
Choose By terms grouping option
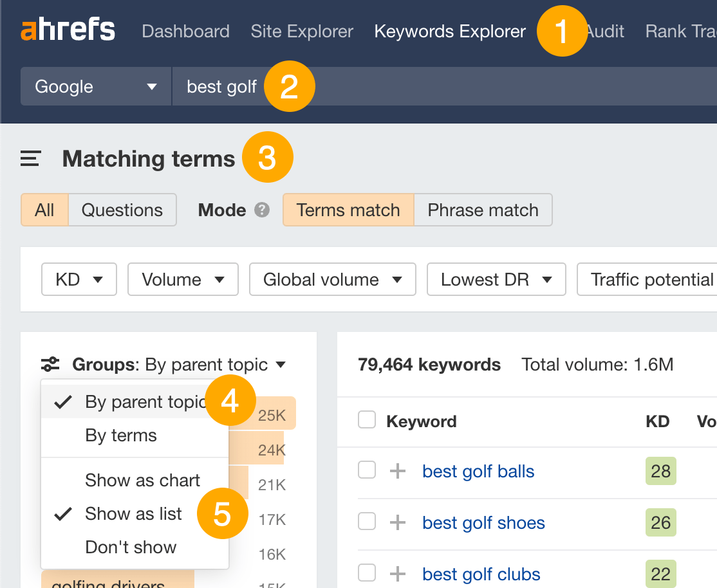(x=135, y=436)
